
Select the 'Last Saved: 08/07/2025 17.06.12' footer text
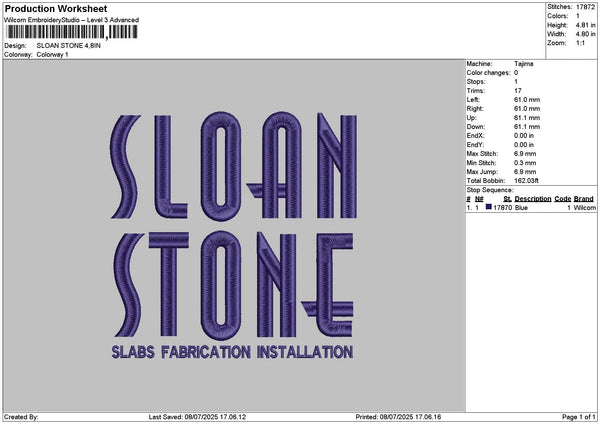tap(197, 417)
